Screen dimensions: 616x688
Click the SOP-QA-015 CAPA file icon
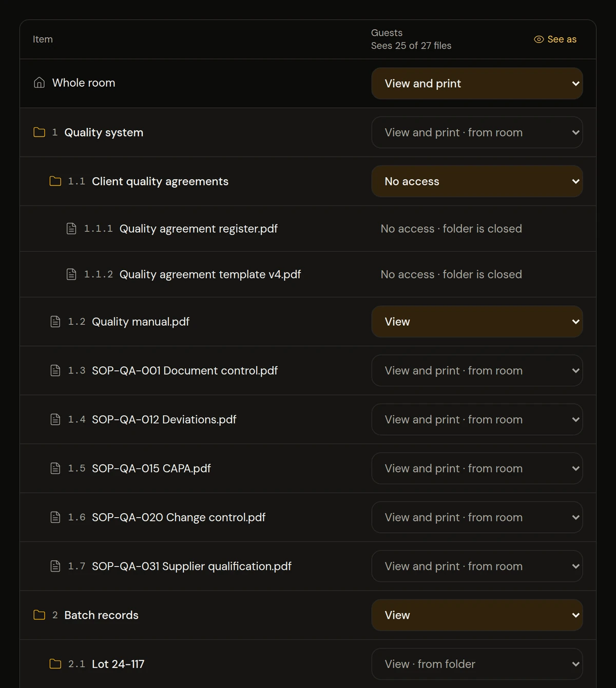tap(55, 468)
